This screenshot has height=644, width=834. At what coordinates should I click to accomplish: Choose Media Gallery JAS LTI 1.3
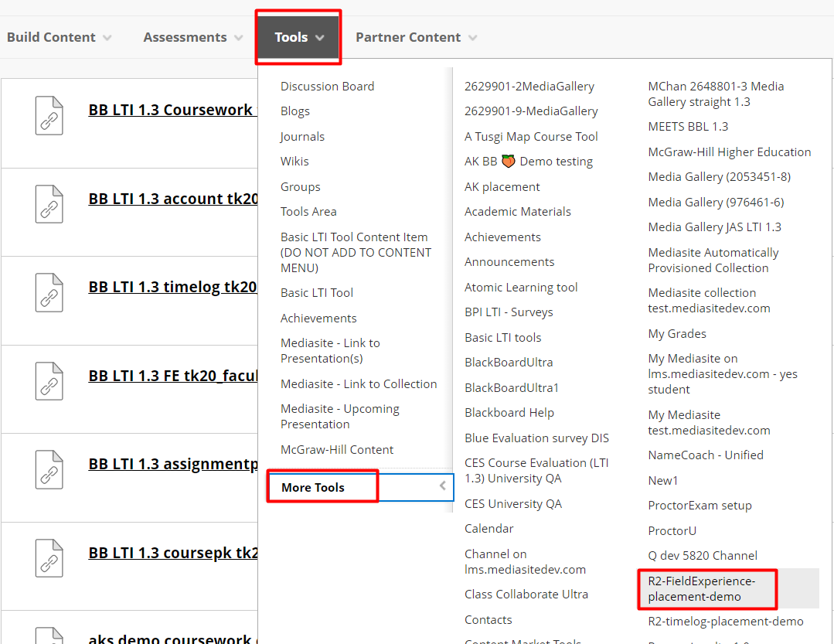714,227
